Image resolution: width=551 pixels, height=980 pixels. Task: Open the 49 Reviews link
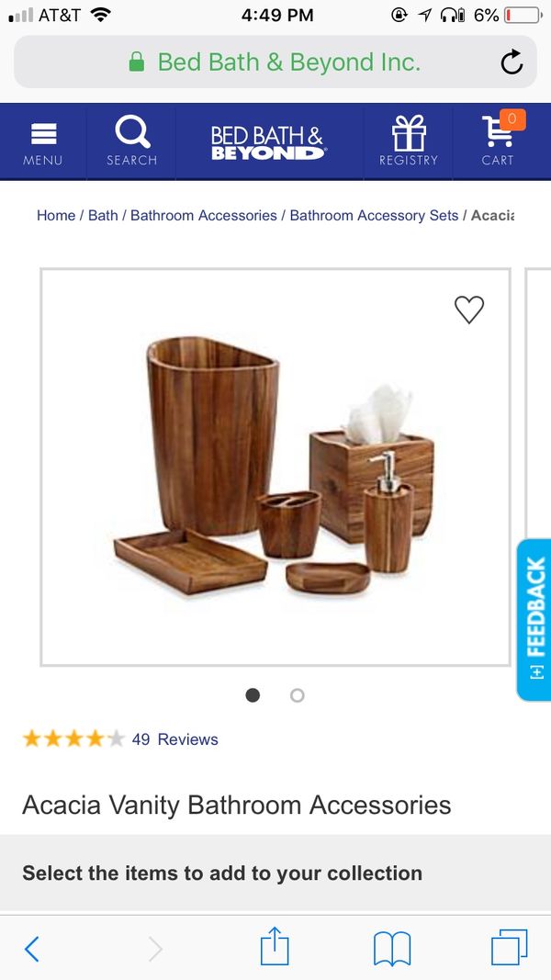tap(174, 739)
